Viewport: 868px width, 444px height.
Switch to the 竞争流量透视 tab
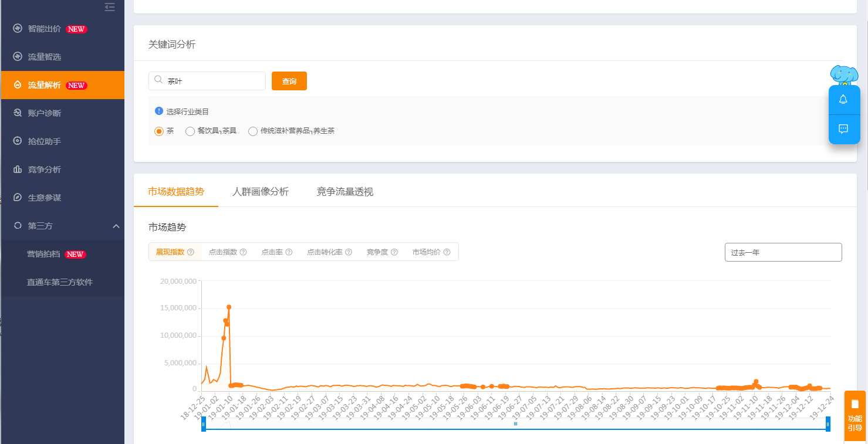345,192
